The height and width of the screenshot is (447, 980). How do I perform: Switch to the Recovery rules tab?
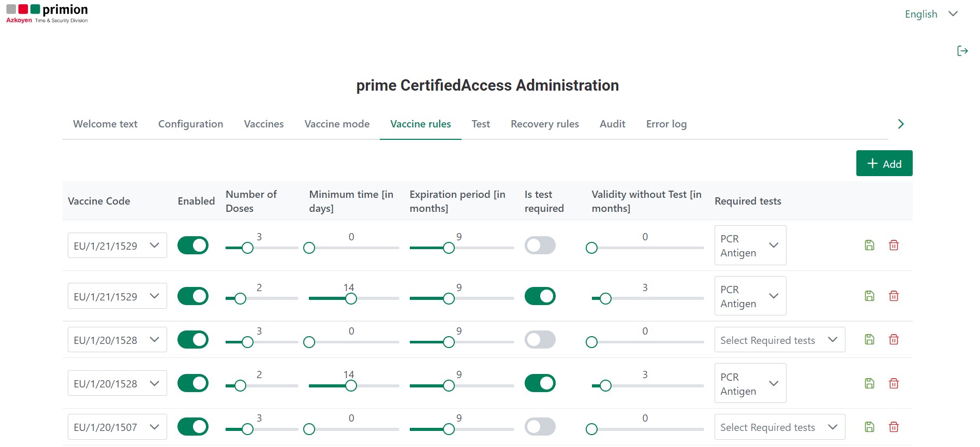(544, 124)
